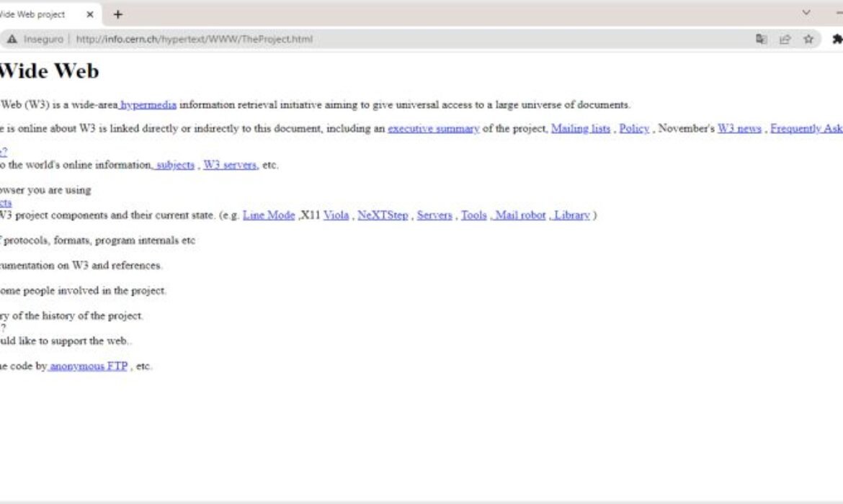Close the Wide Web project tab
This screenshot has width=843, height=504.
point(90,14)
